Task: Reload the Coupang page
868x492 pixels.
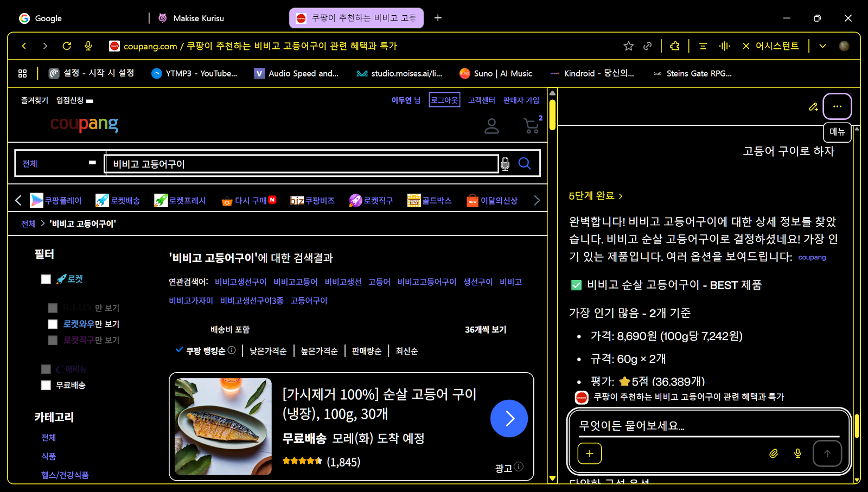Action: point(67,46)
